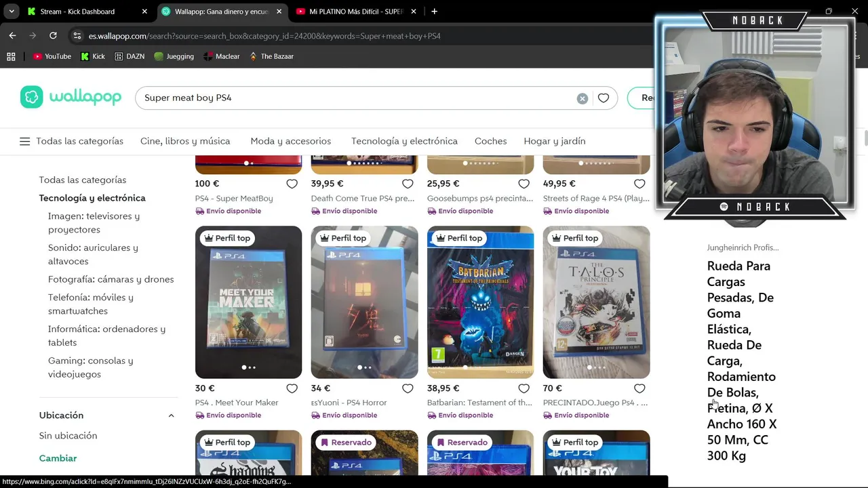Select Sonido: auriculares y altavoces subcategory
Screen dimensions: 868x488
(x=93, y=254)
